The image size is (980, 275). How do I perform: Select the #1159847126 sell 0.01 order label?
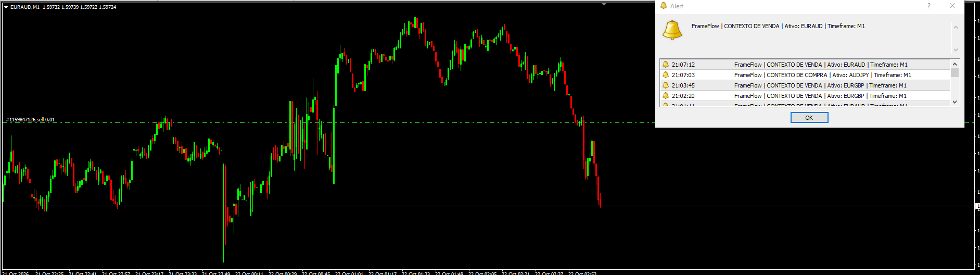point(30,120)
